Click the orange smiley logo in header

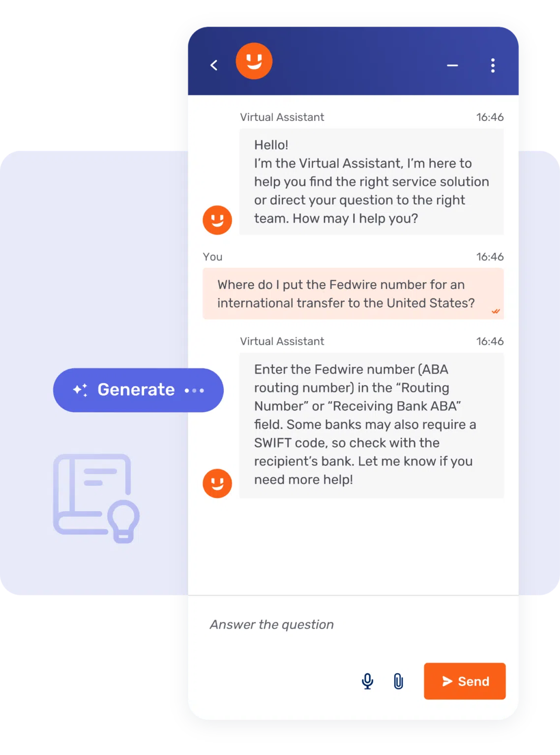point(254,61)
